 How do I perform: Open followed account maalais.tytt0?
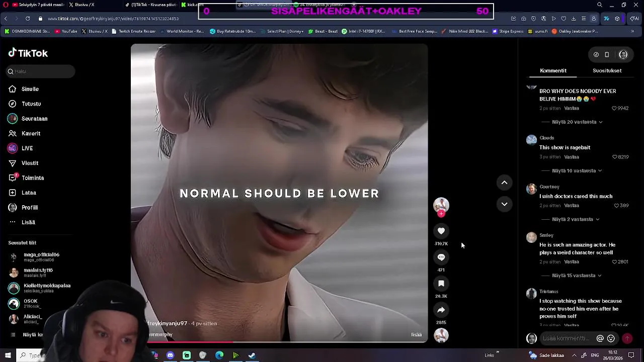(x=31, y=273)
